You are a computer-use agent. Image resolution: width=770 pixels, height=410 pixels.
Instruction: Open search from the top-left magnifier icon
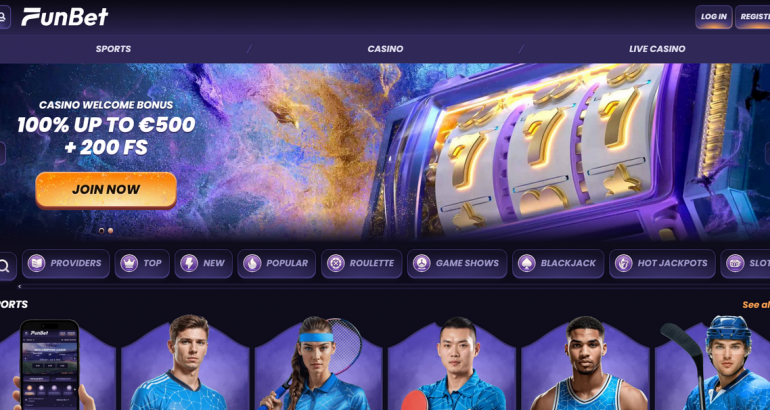pos(4,17)
